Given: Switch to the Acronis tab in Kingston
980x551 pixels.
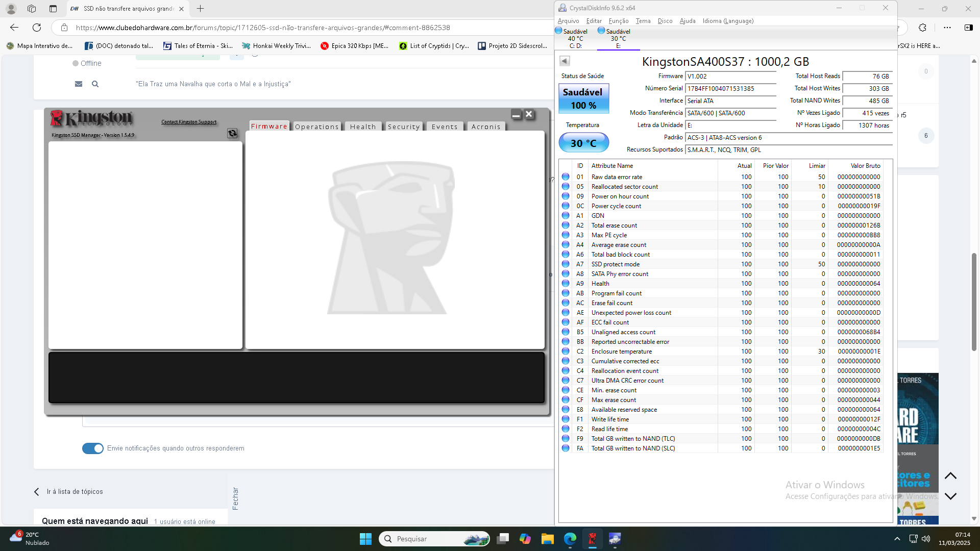Looking at the screenshot, I should [486, 127].
